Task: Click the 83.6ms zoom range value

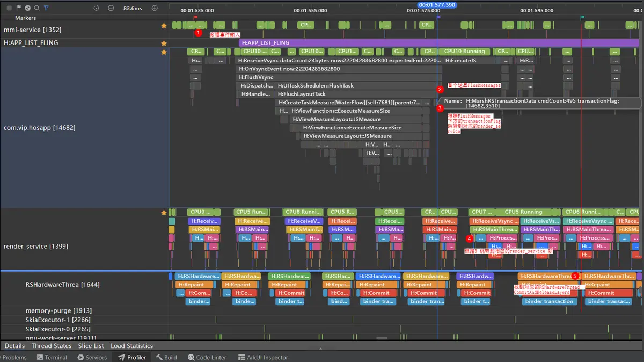Action: click(133, 8)
